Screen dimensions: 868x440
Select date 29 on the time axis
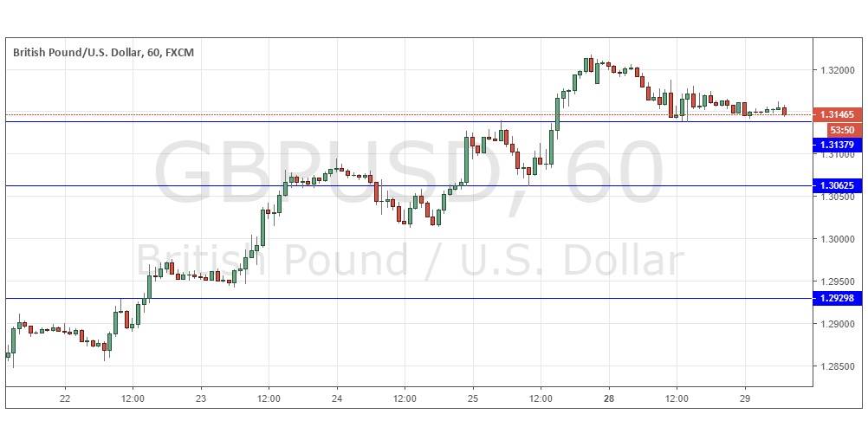(744, 399)
